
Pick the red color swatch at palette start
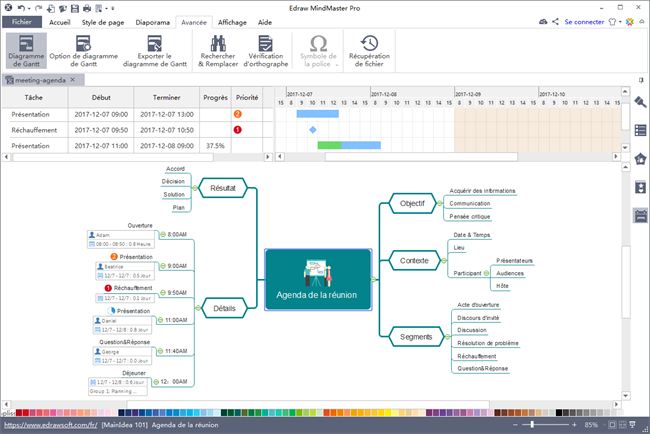[x=19, y=413]
